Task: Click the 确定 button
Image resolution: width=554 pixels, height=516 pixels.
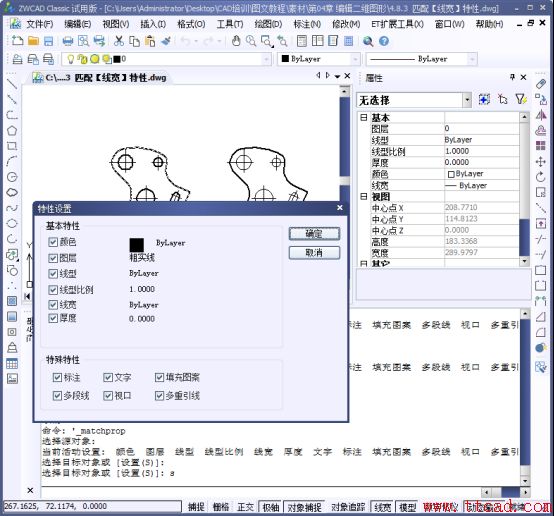Action: click(314, 234)
